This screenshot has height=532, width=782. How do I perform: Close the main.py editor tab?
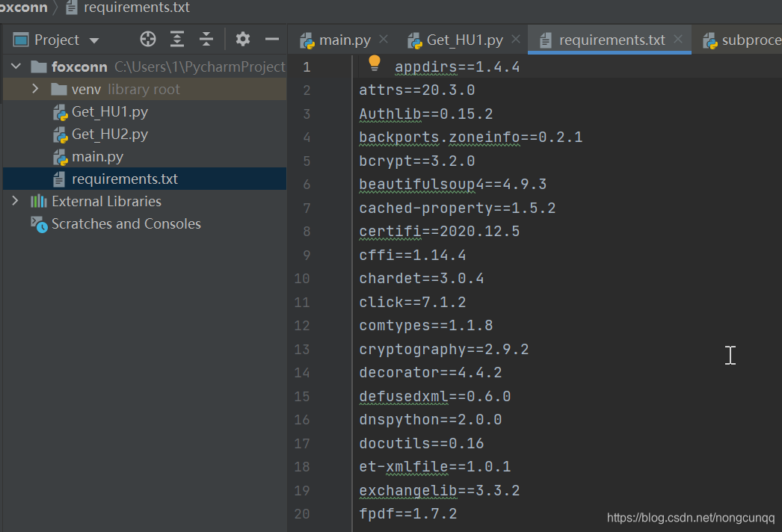(x=384, y=38)
